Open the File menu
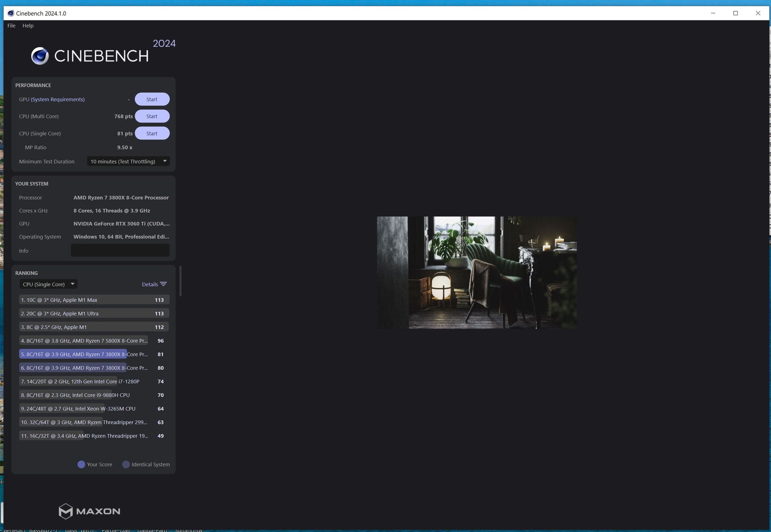 pos(11,26)
